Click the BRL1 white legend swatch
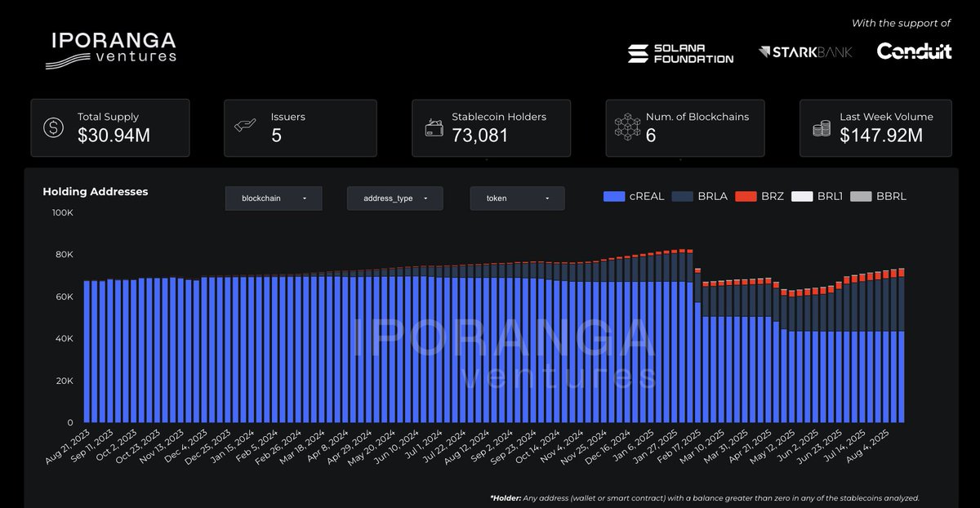Viewport: 980px width, 508px height. click(x=802, y=197)
